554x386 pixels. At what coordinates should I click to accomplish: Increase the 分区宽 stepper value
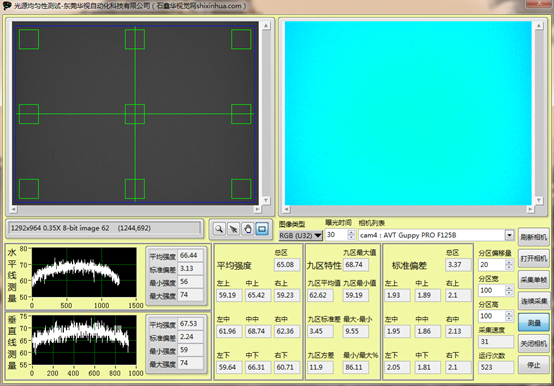[509, 288]
